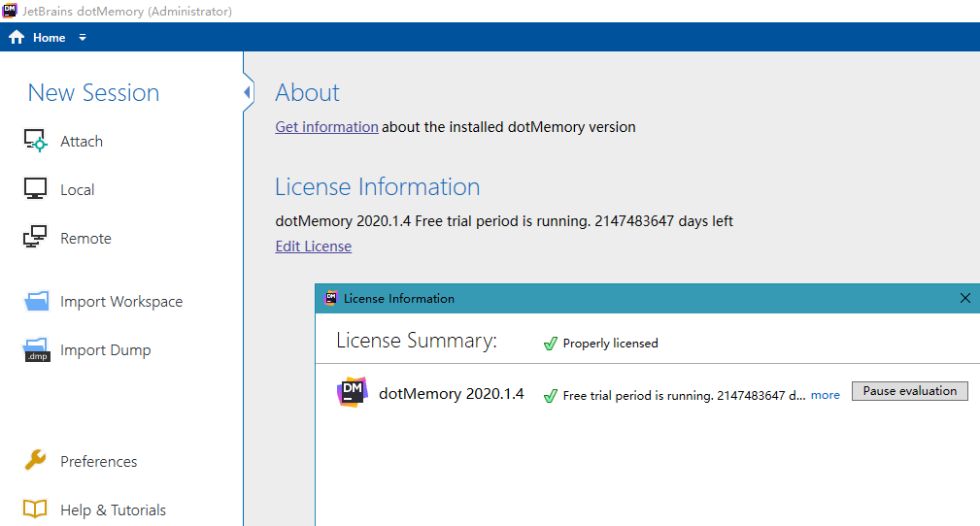
Task: Click the dotMemory product logo in dialog
Action: click(353, 392)
